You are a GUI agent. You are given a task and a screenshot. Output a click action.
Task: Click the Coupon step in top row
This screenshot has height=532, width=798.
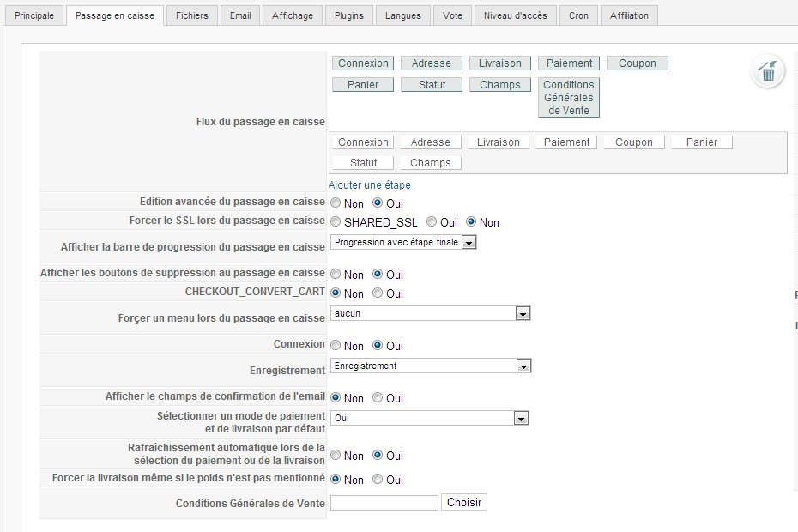[638, 63]
